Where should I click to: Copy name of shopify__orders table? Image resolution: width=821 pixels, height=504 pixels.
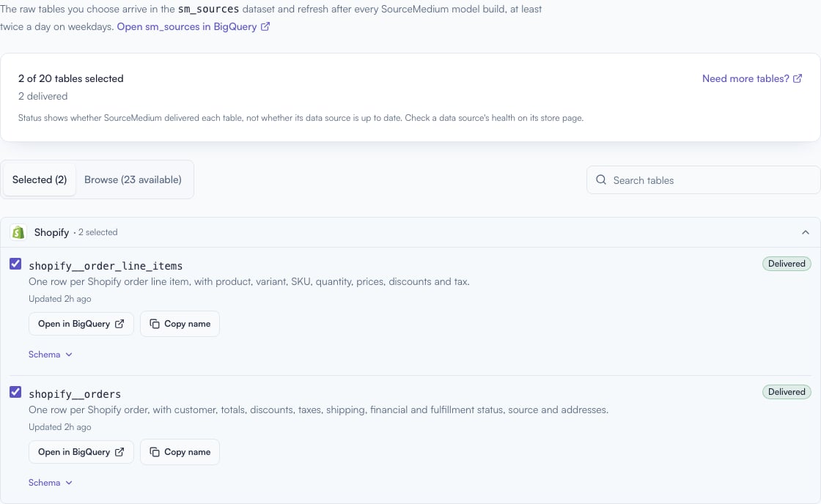point(180,452)
